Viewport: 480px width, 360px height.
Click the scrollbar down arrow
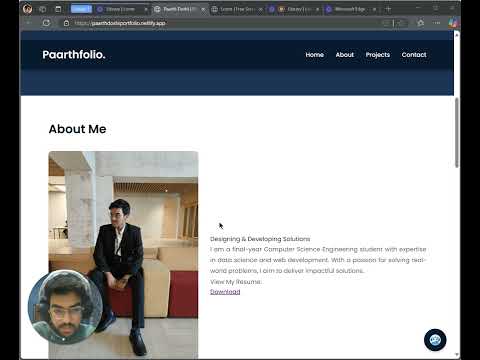(457, 355)
